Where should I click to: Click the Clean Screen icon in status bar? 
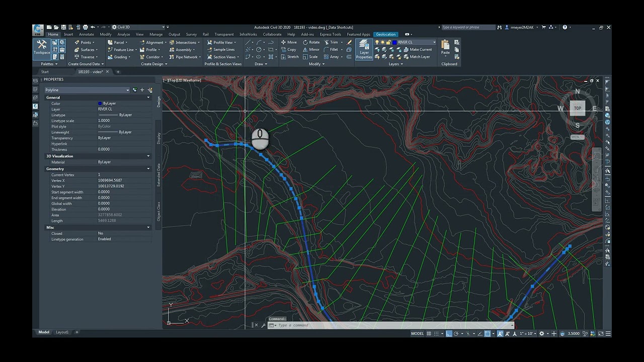tap(601, 333)
